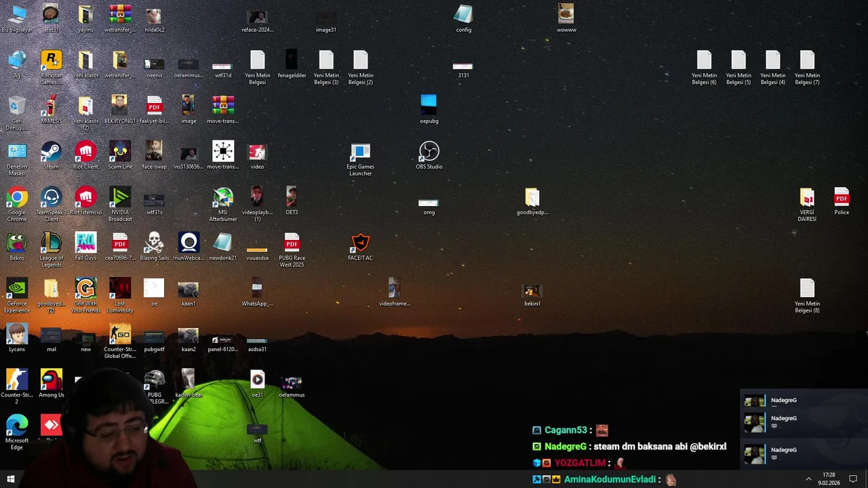868x488 pixels.
Task: Open the Windows Start menu
Action: click(x=10, y=479)
